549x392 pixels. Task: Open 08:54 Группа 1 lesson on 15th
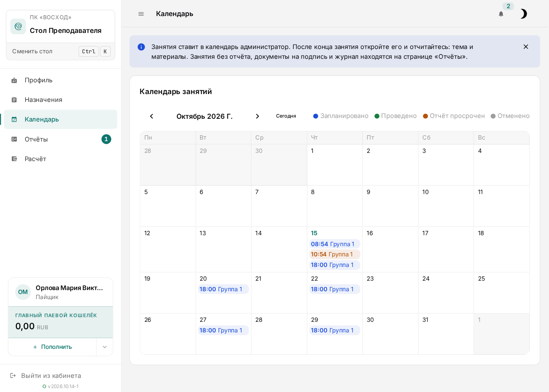(334, 244)
